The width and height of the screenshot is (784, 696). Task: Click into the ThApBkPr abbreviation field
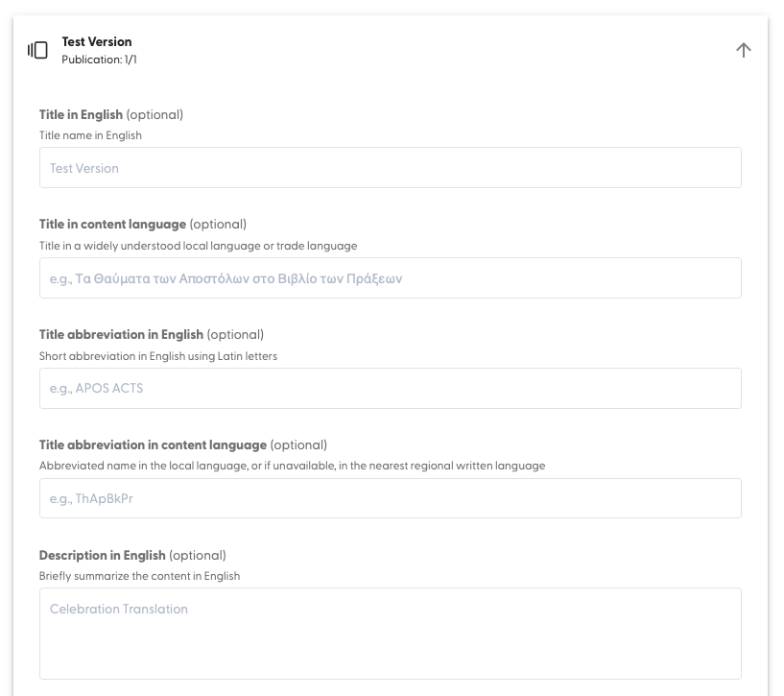(x=390, y=499)
